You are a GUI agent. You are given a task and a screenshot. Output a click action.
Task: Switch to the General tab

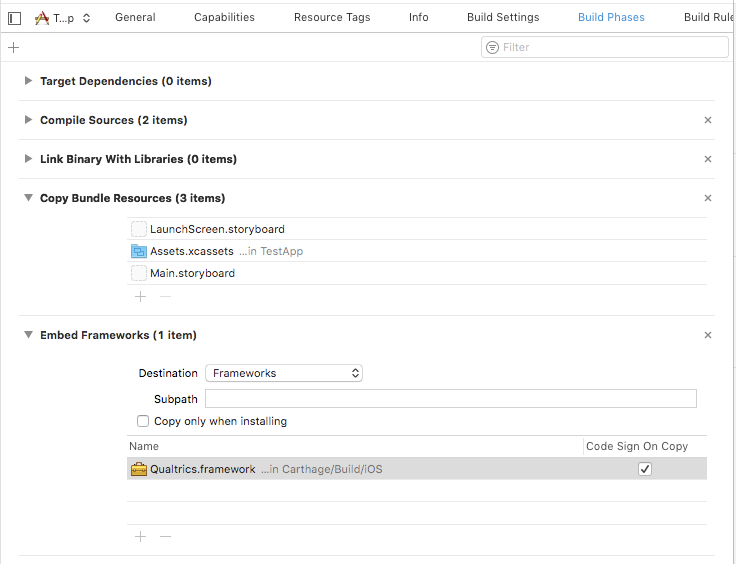[135, 17]
